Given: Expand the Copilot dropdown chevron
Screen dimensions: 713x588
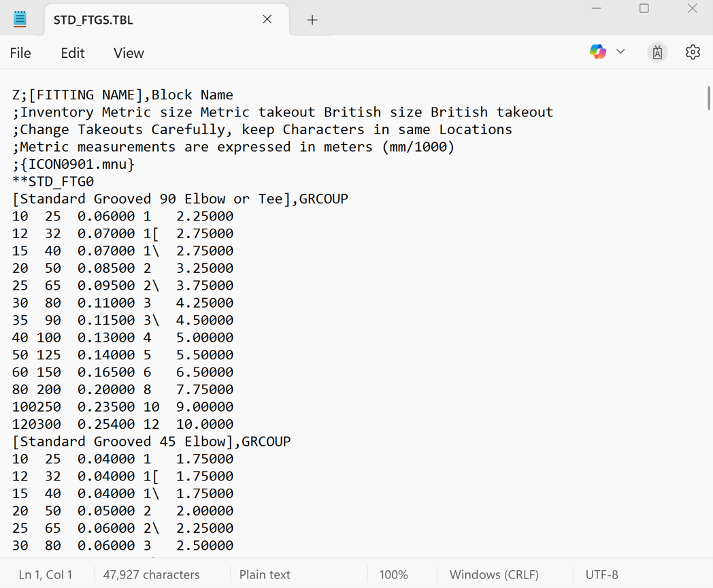Looking at the screenshot, I should point(620,52).
